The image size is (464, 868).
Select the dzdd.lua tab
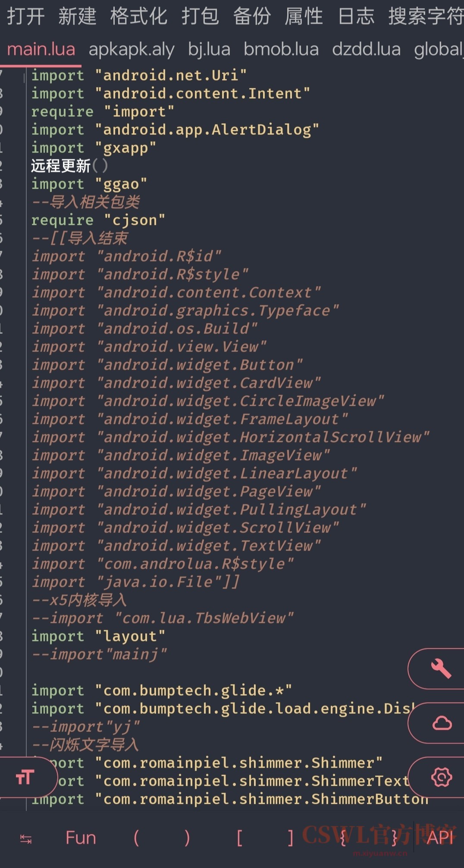pyautogui.click(x=366, y=50)
